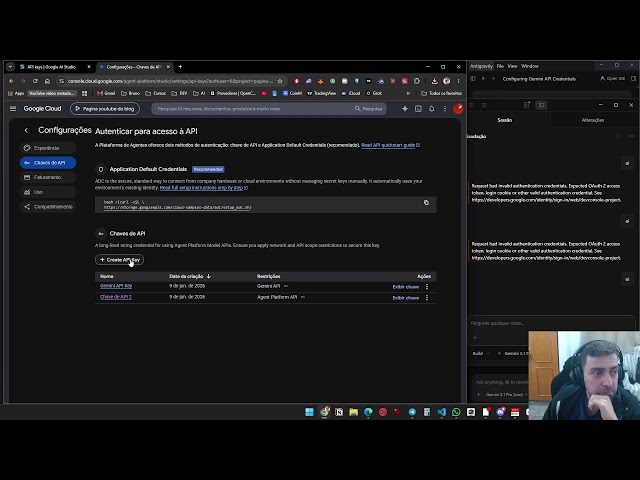Click the Chrome address bar URL

[170, 81]
